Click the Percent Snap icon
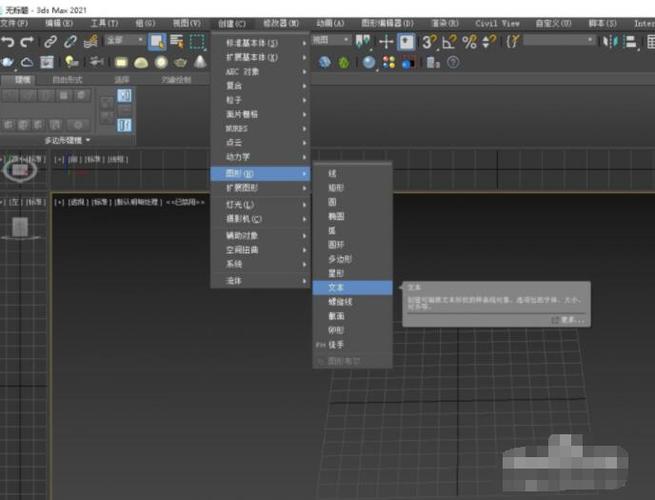The image size is (655, 500). coord(468,41)
